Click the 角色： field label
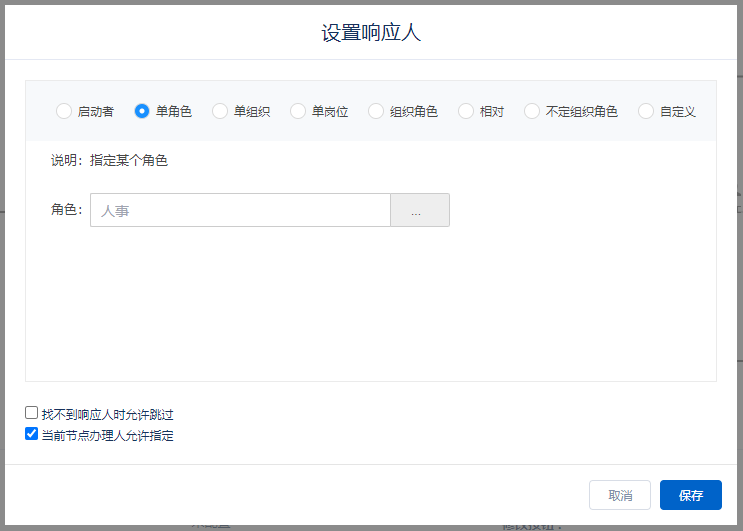The width and height of the screenshot is (743, 531). 66,210
